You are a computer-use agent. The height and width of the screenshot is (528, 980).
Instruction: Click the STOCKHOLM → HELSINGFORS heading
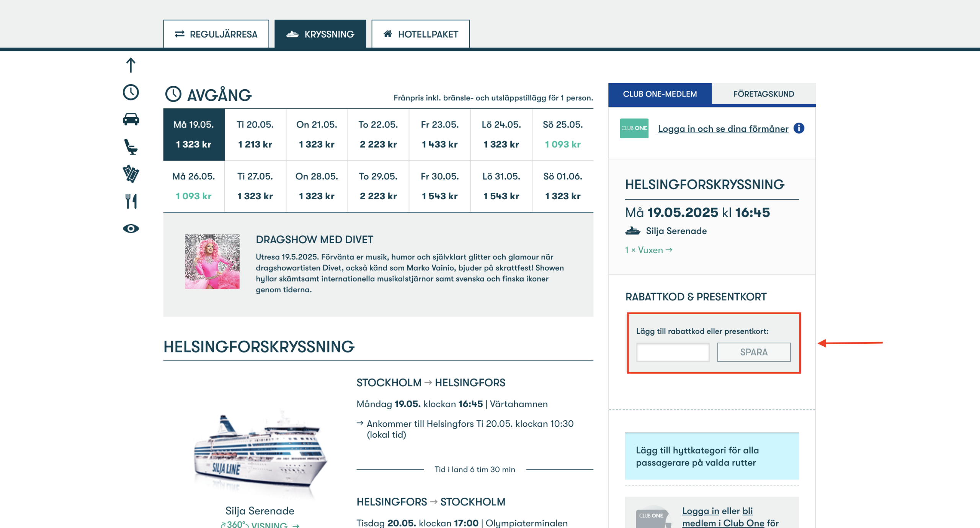pyautogui.click(x=431, y=383)
